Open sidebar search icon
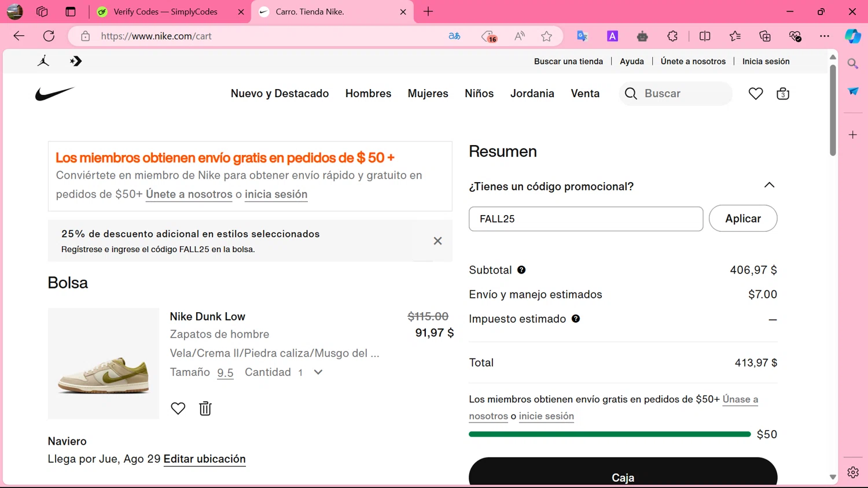The height and width of the screenshot is (488, 868). [853, 63]
